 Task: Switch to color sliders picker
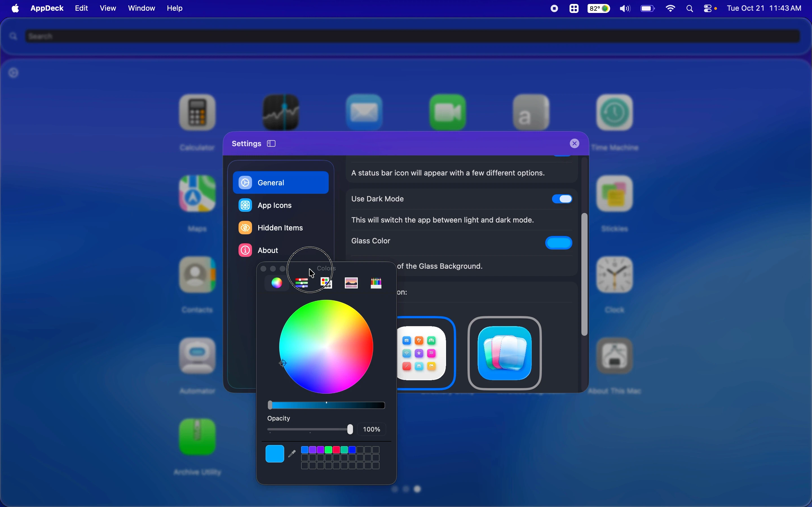pos(302,283)
